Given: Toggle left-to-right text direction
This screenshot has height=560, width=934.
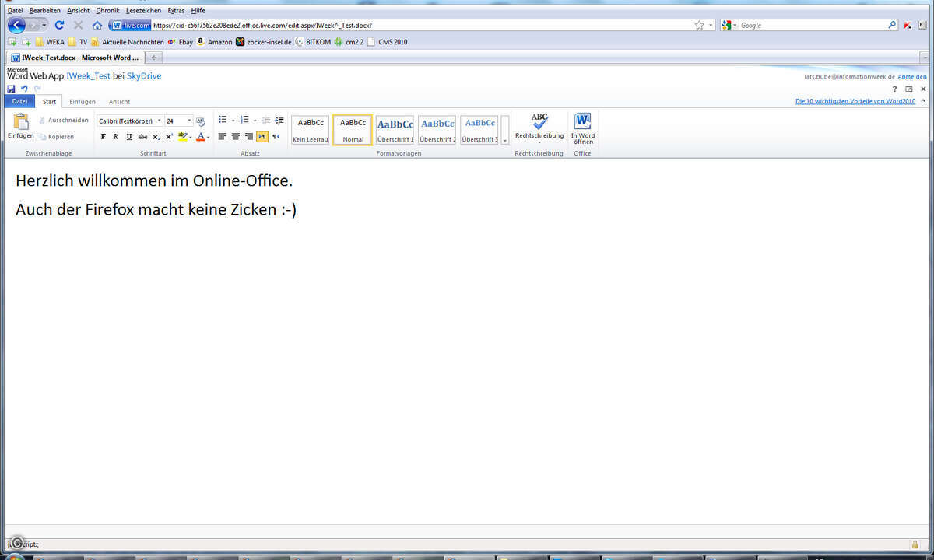Looking at the screenshot, I should pos(262,137).
